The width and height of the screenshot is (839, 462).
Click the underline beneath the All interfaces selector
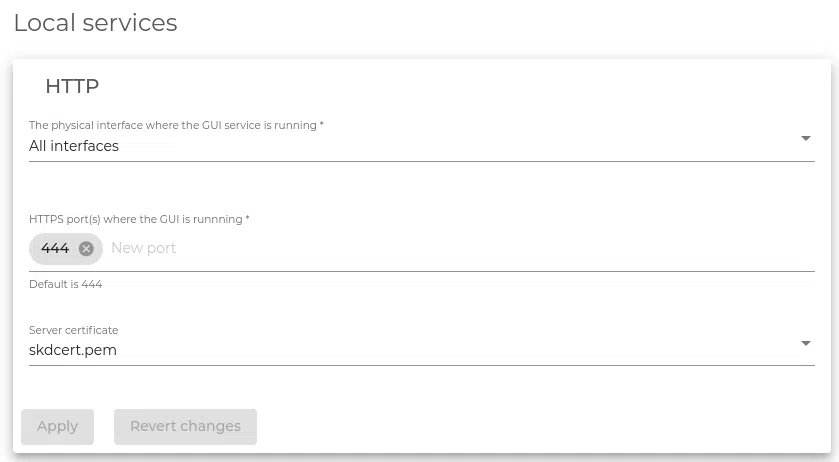tap(422, 161)
